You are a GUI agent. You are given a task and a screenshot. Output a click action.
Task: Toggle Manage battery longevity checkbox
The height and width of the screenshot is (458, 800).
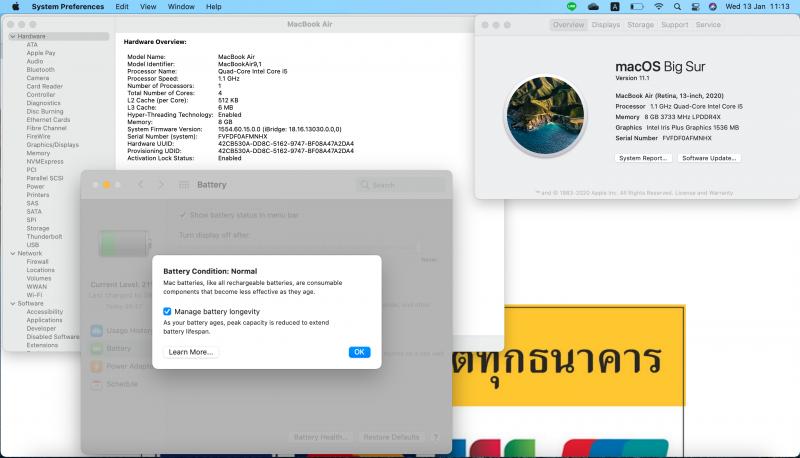click(167, 312)
